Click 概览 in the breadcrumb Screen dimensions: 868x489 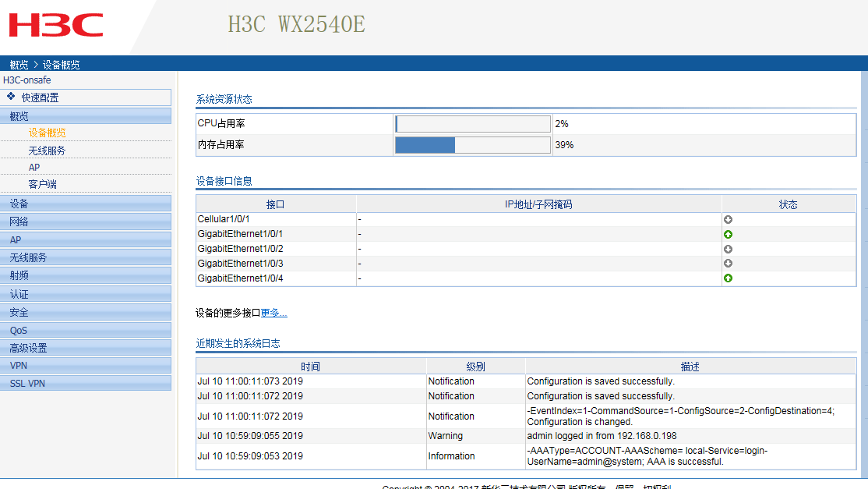coord(19,65)
